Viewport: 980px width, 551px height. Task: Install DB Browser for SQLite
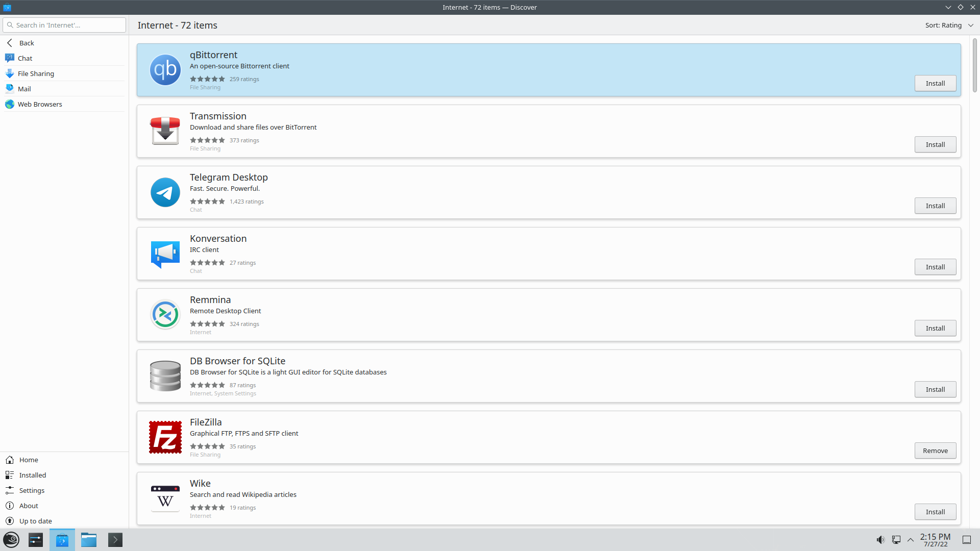pos(935,389)
